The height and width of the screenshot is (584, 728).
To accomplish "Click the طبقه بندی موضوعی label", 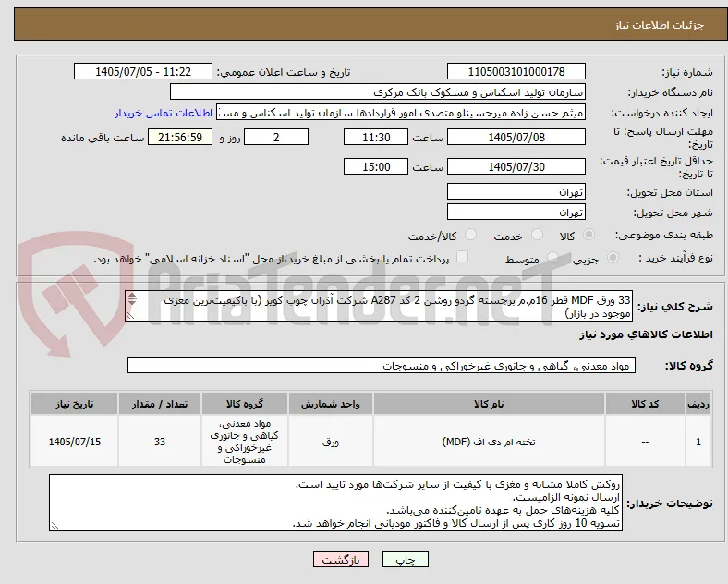I will 664,236.
